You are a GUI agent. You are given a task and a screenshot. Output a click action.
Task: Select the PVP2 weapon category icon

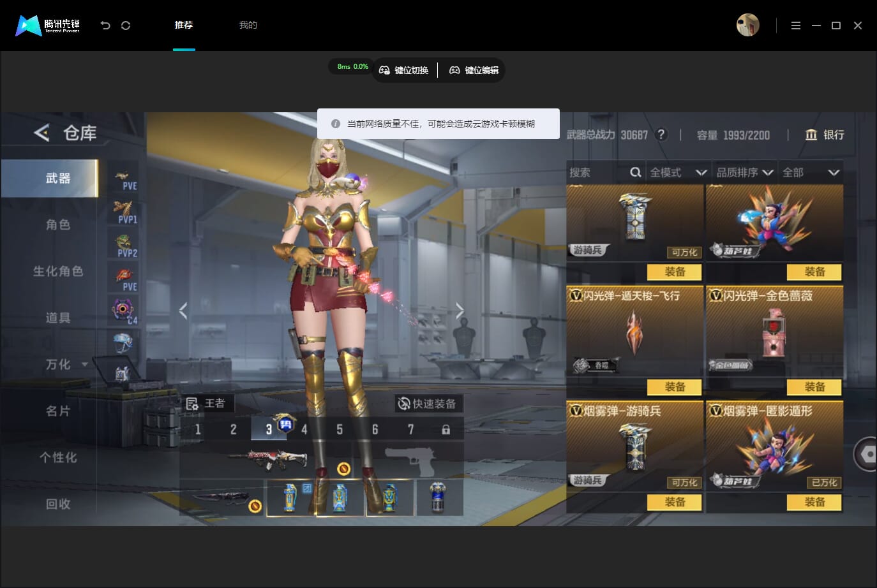(x=123, y=246)
